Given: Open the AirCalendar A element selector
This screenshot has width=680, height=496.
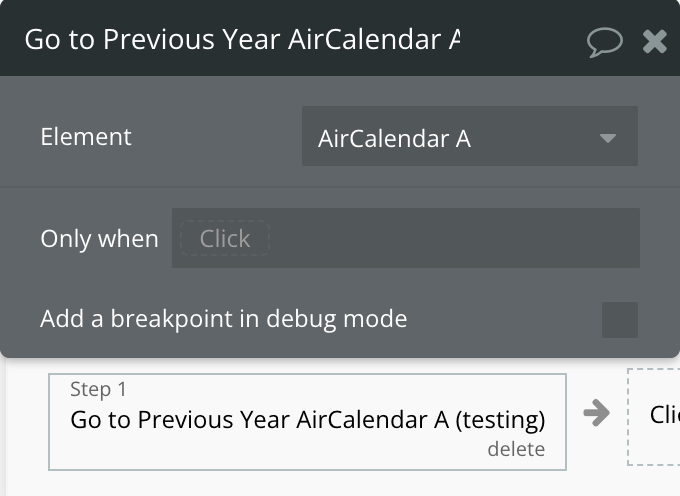Looking at the screenshot, I should [470, 136].
